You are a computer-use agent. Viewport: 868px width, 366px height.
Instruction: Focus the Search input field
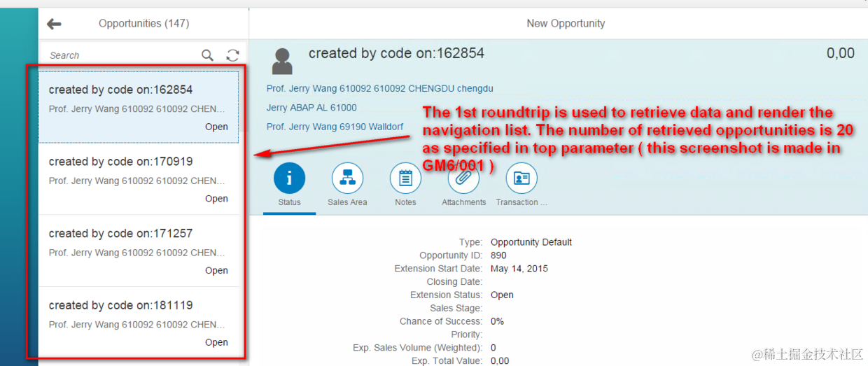pos(122,55)
